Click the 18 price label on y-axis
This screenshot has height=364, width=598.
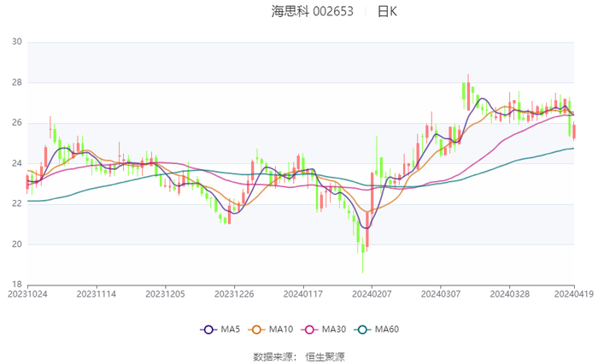[x=16, y=285]
